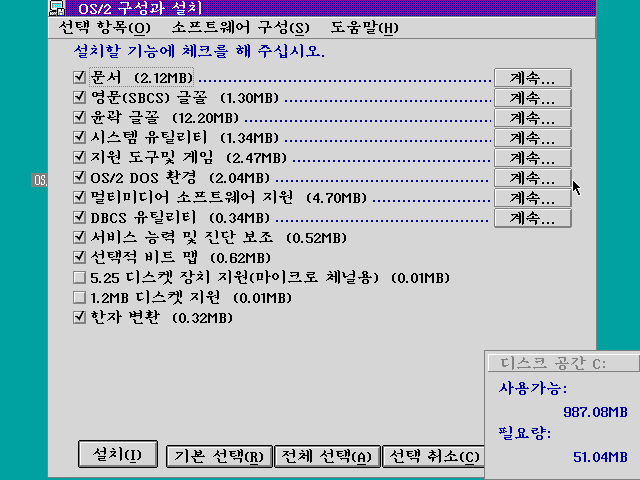Click 계속... button for DBCS 유틸리티
This screenshot has width=640, height=480.
pyautogui.click(x=533, y=218)
